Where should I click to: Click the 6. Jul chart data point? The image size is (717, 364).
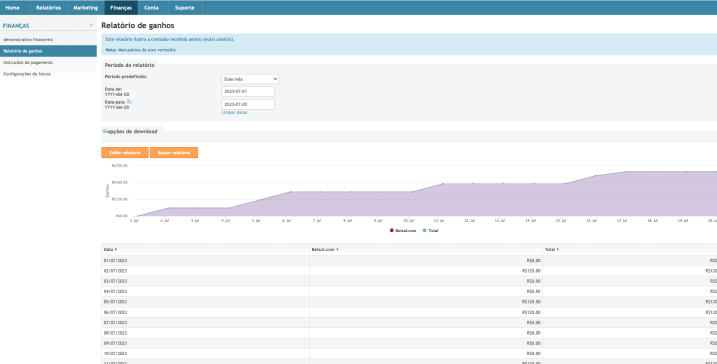coord(290,192)
